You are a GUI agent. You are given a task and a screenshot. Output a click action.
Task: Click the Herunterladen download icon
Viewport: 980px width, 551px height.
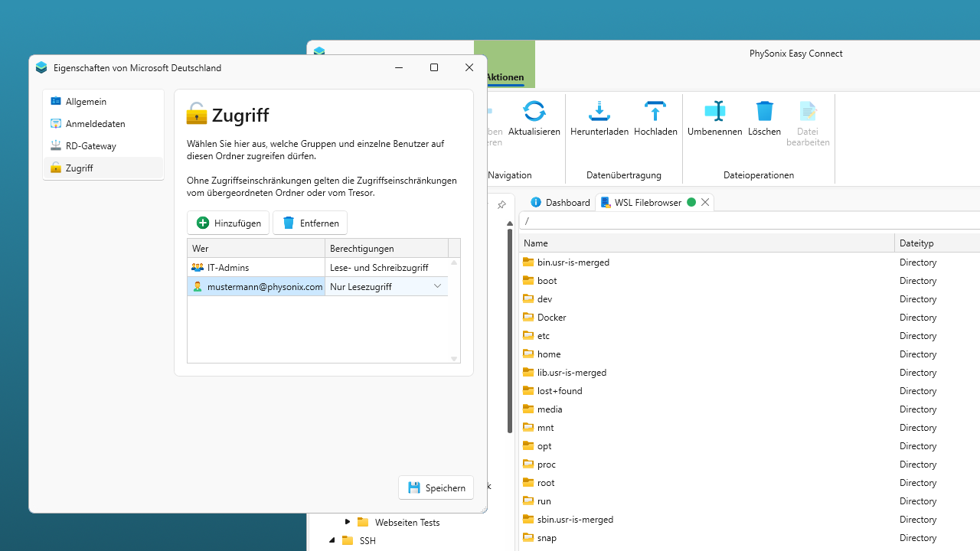599,112
